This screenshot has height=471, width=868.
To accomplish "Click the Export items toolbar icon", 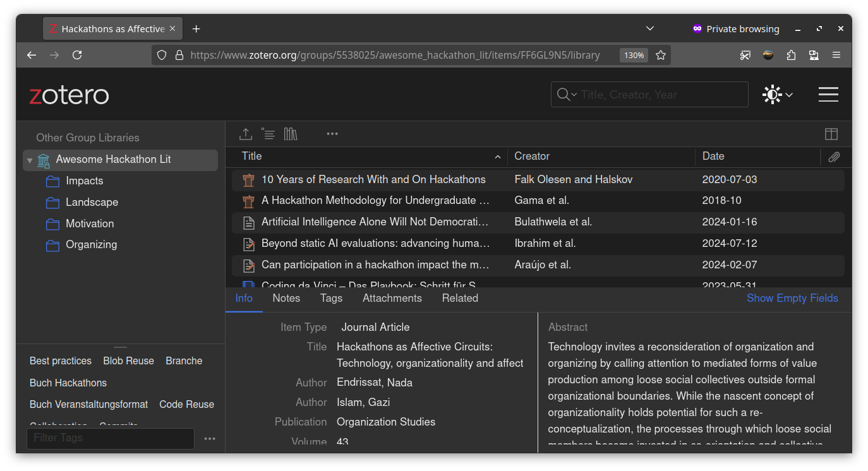I will pos(246,134).
